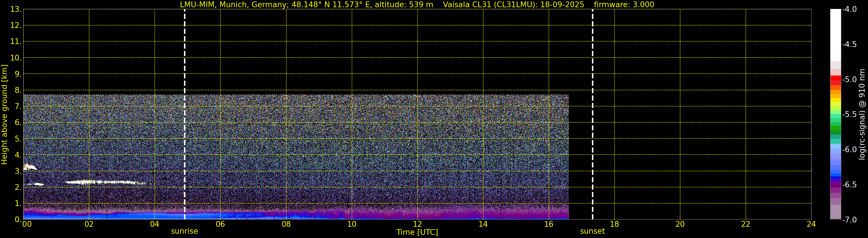Click the yellow band on the colorbar
Screen dimensions: 868x238
click(x=836, y=100)
